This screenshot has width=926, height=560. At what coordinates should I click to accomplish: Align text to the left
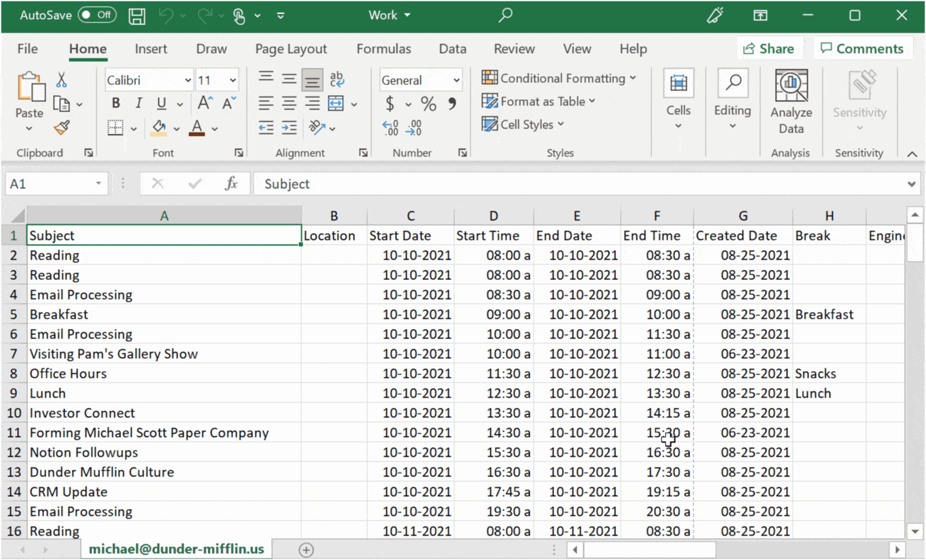[267, 103]
